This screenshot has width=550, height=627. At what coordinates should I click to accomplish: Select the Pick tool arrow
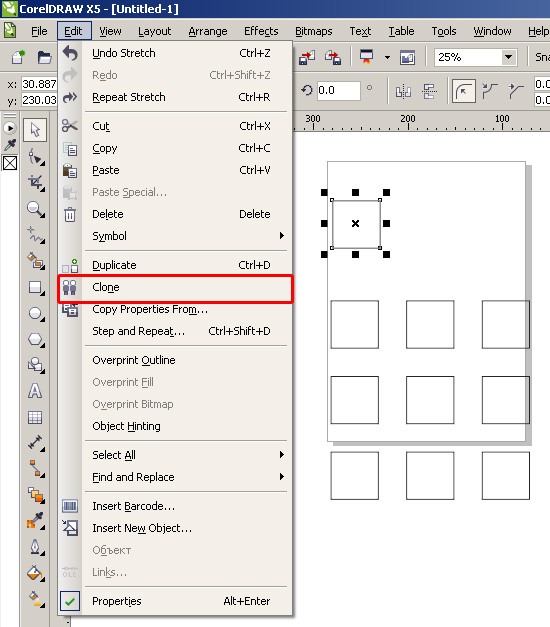click(x=35, y=130)
